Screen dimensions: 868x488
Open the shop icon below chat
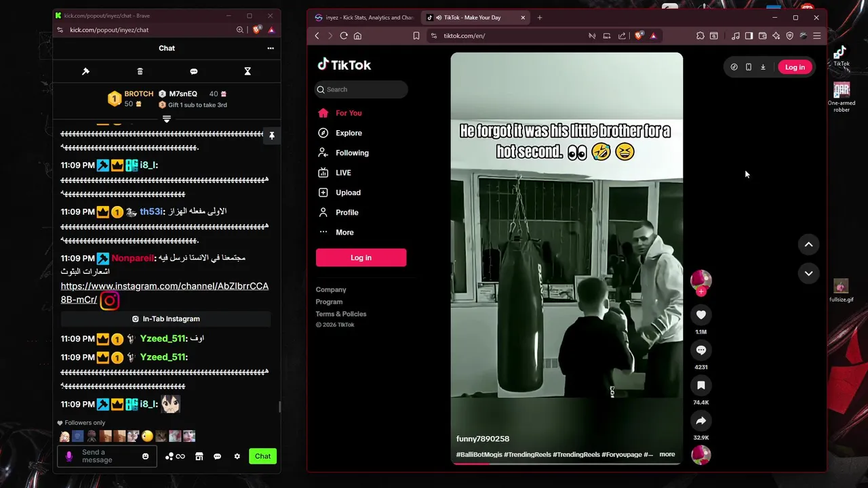pos(199,456)
